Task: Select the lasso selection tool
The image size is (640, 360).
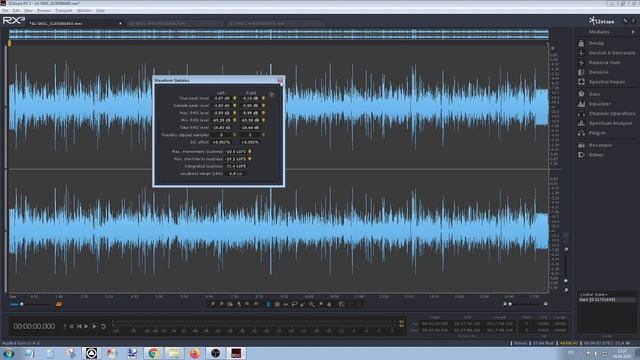Action: point(294,304)
